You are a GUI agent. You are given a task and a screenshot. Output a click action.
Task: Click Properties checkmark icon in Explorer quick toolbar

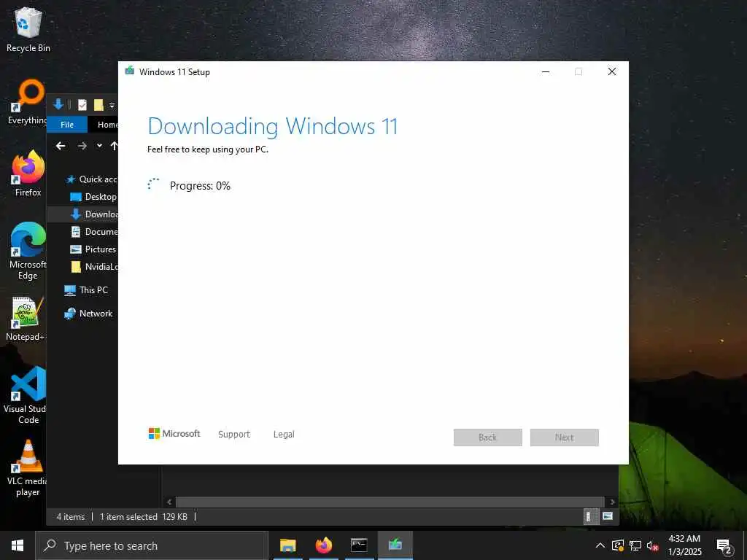pyautogui.click(x=82, y=105)
